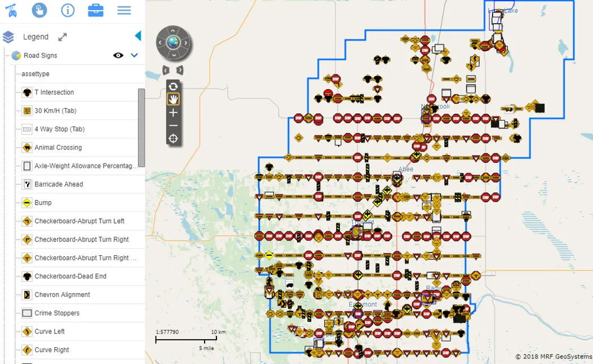Image resolution: width=593 pixels, height=364 pixels.
Task: Open the road asset vehicle icon
Action: coord(11,10)
